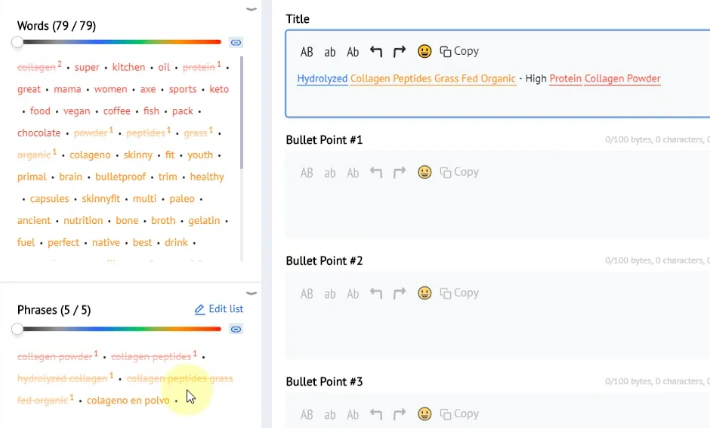The width and height of the screenshot is (710, 428).
Task: Copy Bullet Point #3 text
Action: [x=459, y=414]
